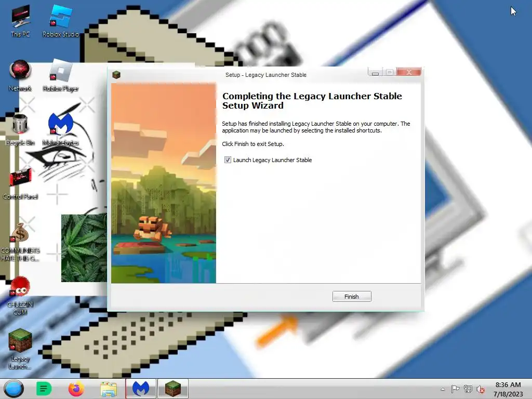Close the Setup wizard window
This screenshot has height=399, width=532.
pos(409,72)
